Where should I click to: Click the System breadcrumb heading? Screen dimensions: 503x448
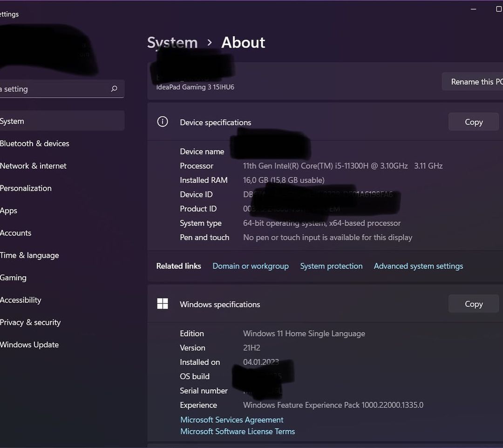click(172, 43)
